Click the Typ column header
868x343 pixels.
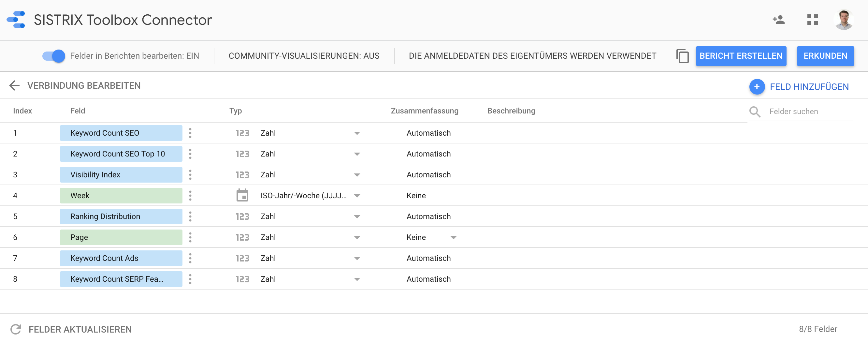coord(236,111)
